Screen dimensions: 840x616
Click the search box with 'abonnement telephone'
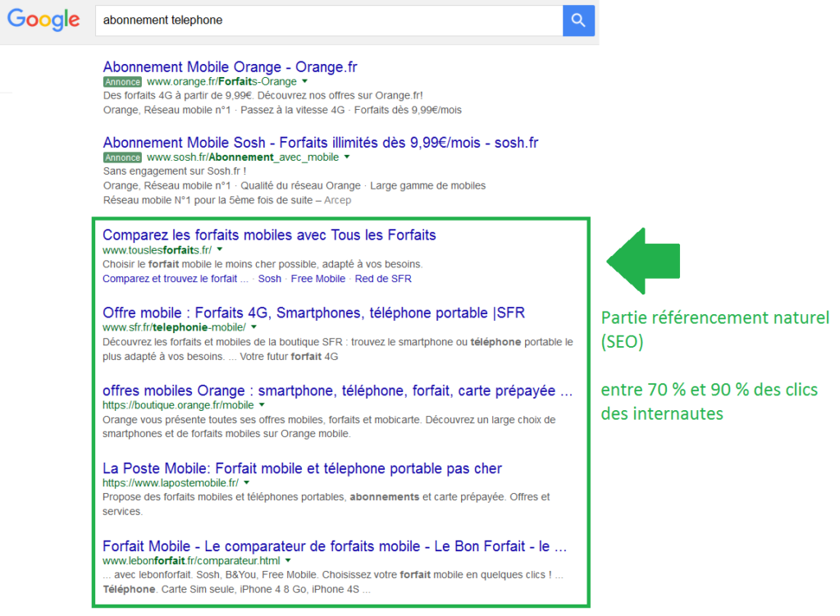click(328, 21)
